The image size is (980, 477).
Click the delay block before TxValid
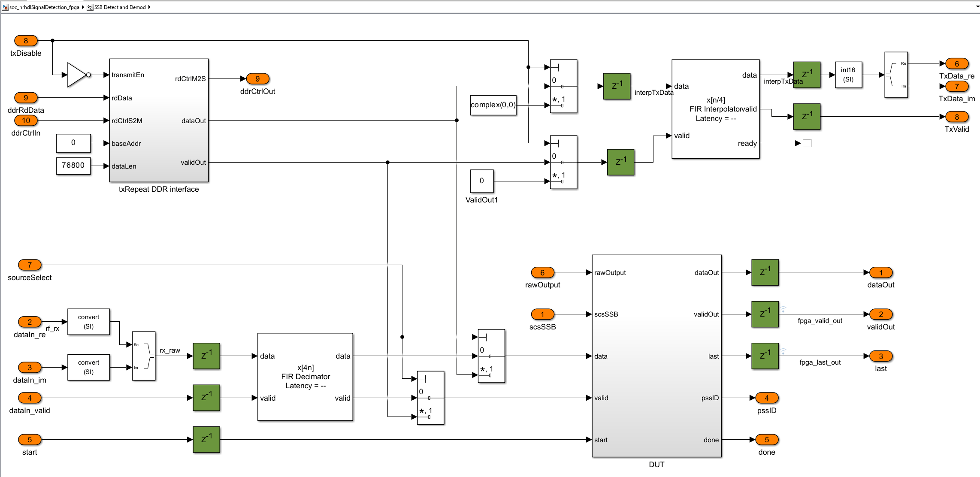807,117
